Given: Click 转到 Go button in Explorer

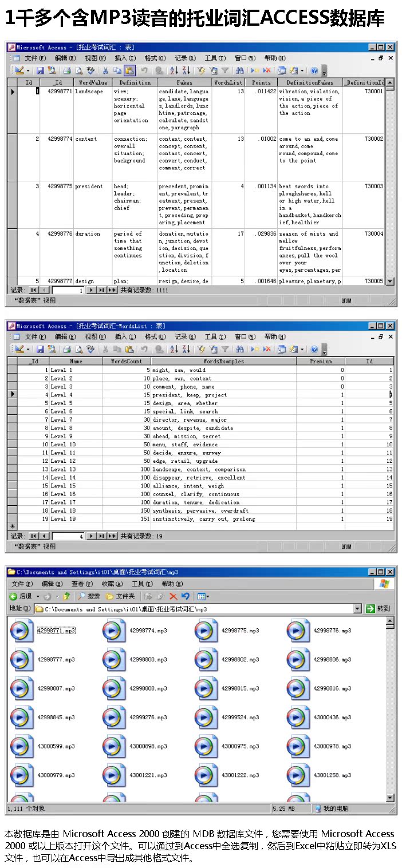Looking at the screenshot, I should [x=379, y=609].
